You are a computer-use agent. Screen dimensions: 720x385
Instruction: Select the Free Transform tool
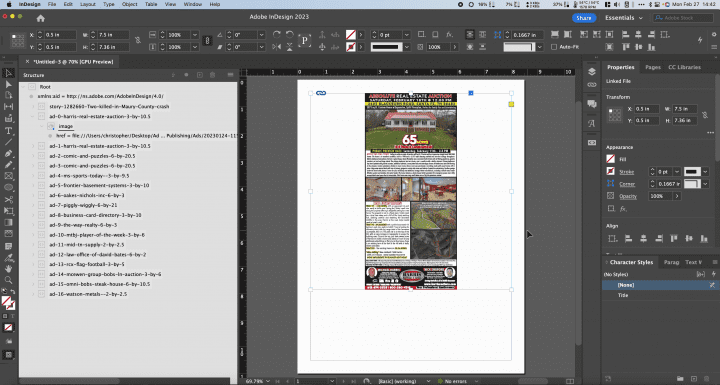[8, 211]
